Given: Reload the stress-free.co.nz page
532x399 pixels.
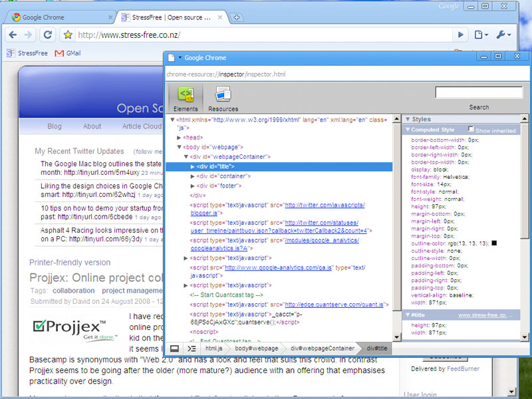Looking at the screenshot, I should 48,35.
